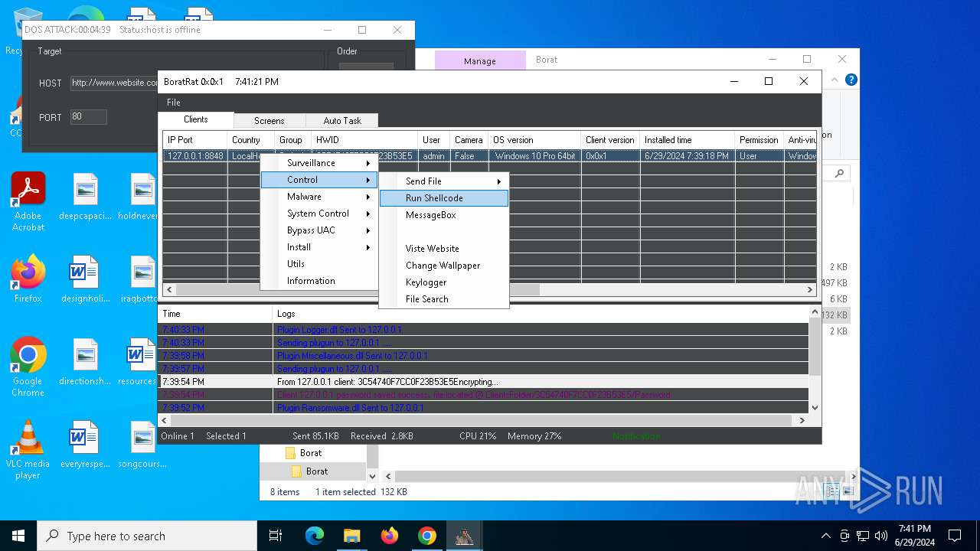Select File Search option
Screen dimensions: 980x551
pyautogui.click(x=444, y=299)
